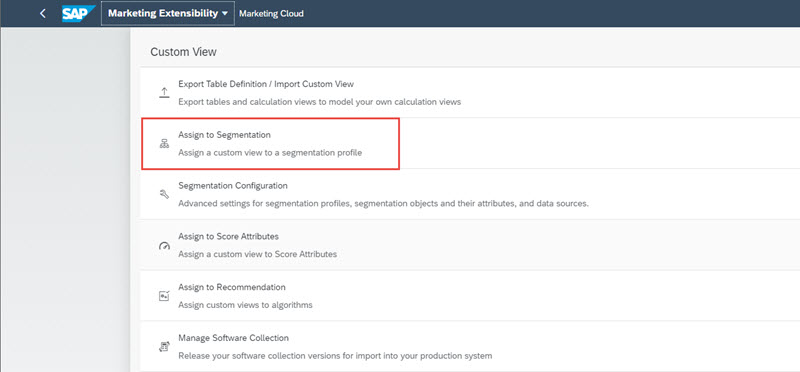Click 'Export tables and calculation views' description
Image resolution: width=800 pixels, height=372 pixels.
319,102
